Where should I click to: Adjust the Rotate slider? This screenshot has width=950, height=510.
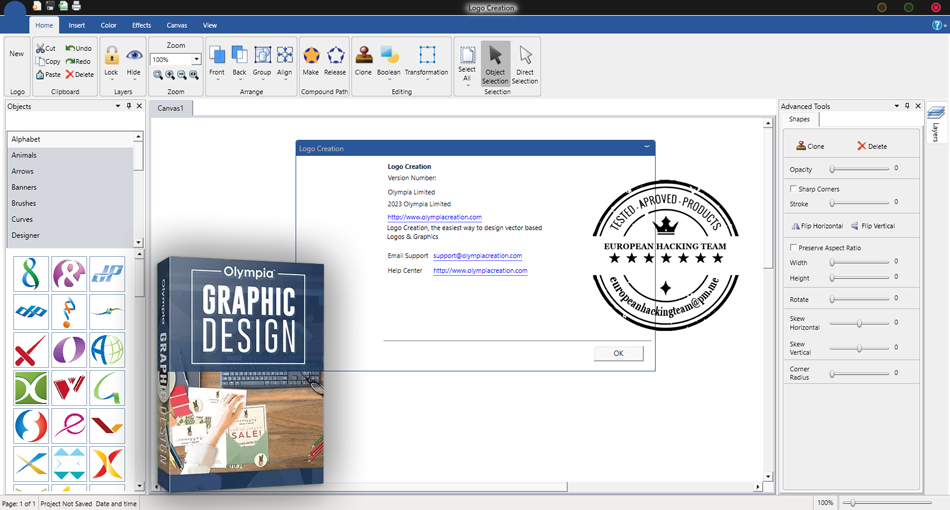[859, 299]
